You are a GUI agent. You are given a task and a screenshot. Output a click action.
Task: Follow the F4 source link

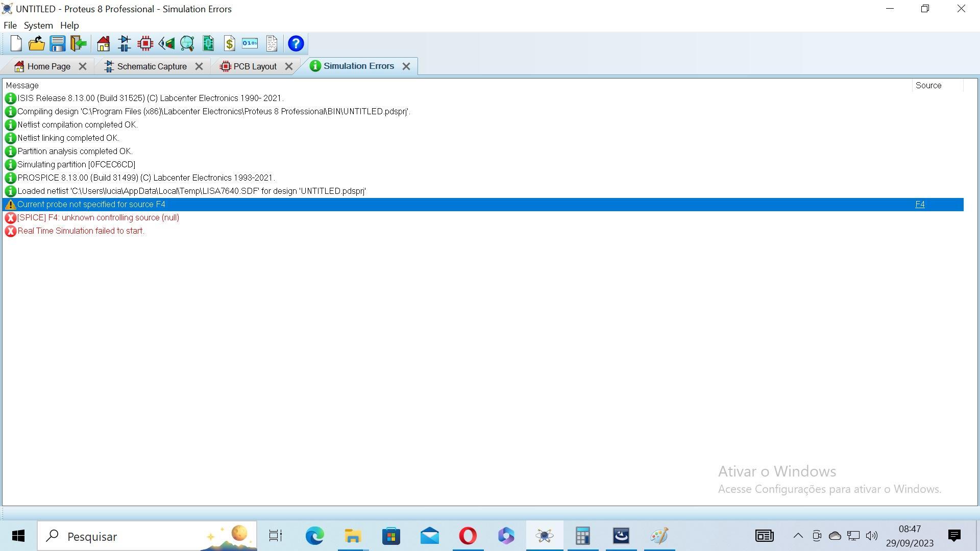(920, 205)
